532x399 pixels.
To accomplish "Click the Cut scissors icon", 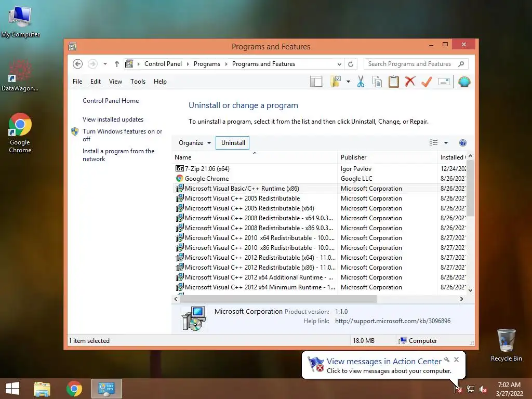I will pos(361,82).
